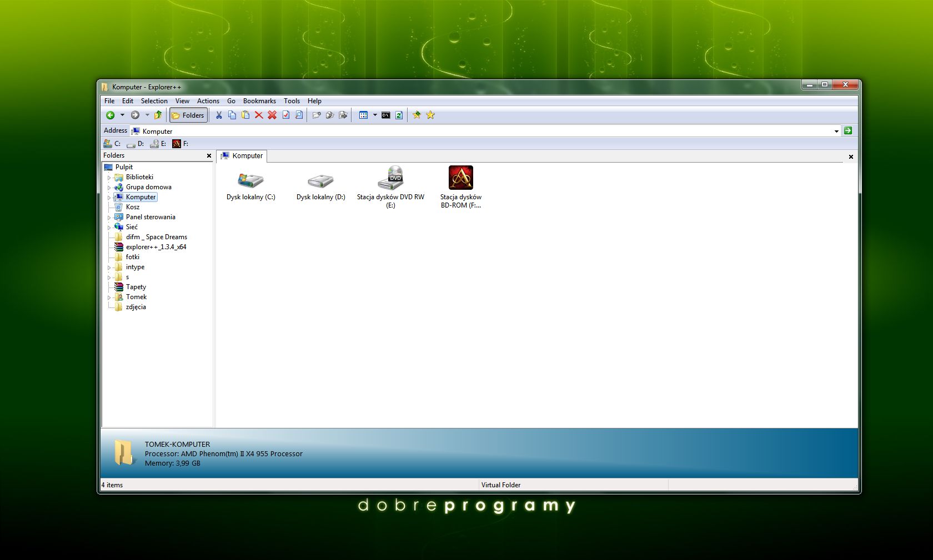Jump to drive F: in drives bar
The height and width of the screenshot is (560, 933).
(180, 144)
